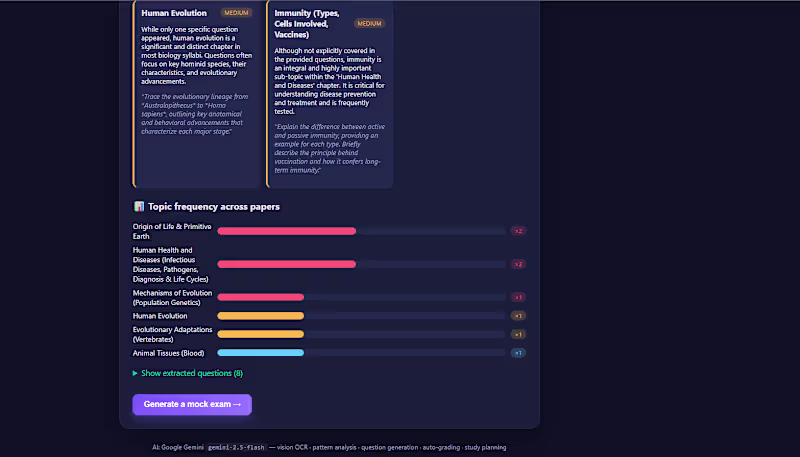
Task: Open the Immunity (Types, Cells Involved, Vaccines) card
Action: point(330,94)
